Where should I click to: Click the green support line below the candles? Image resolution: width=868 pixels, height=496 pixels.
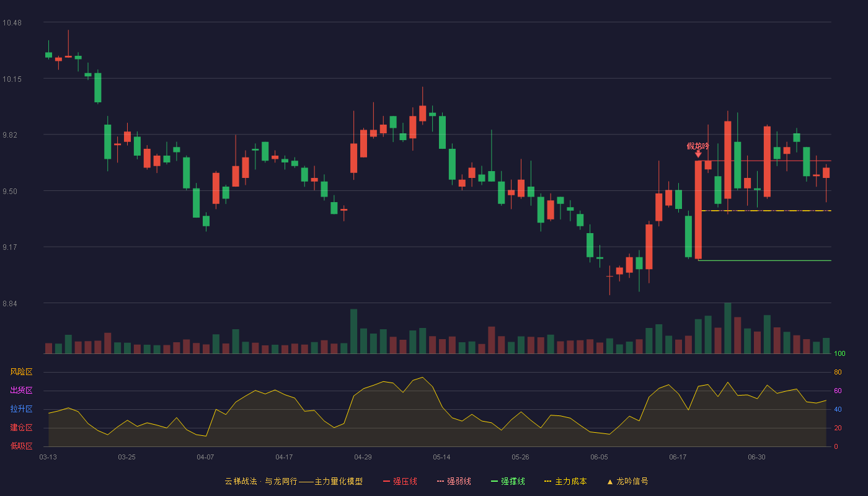pos(764,260)
